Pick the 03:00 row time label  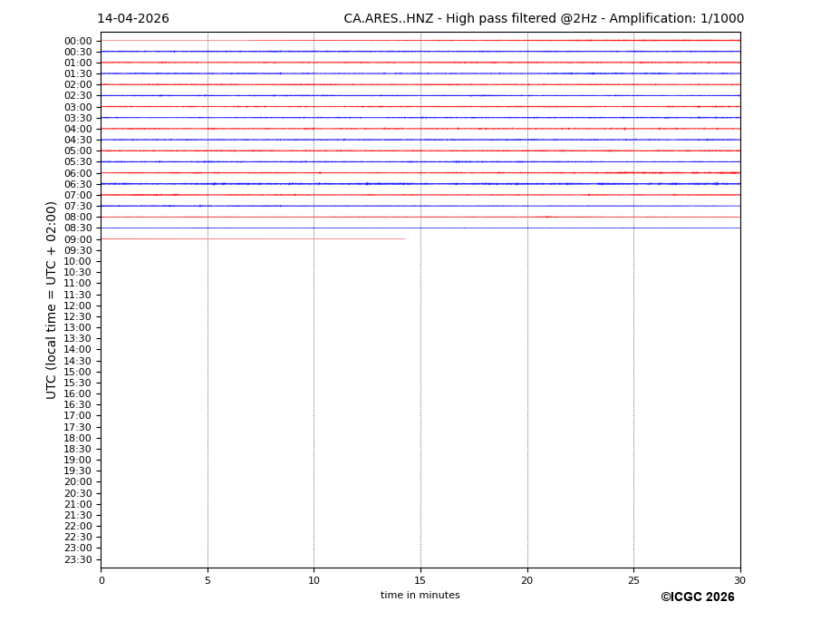coord(78,107)
